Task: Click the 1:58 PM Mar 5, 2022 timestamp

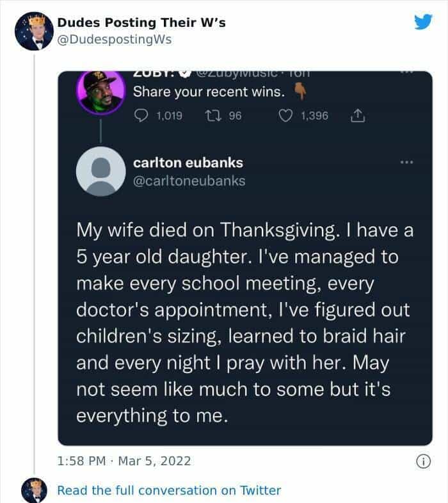Action: click(x=124, y=460)
